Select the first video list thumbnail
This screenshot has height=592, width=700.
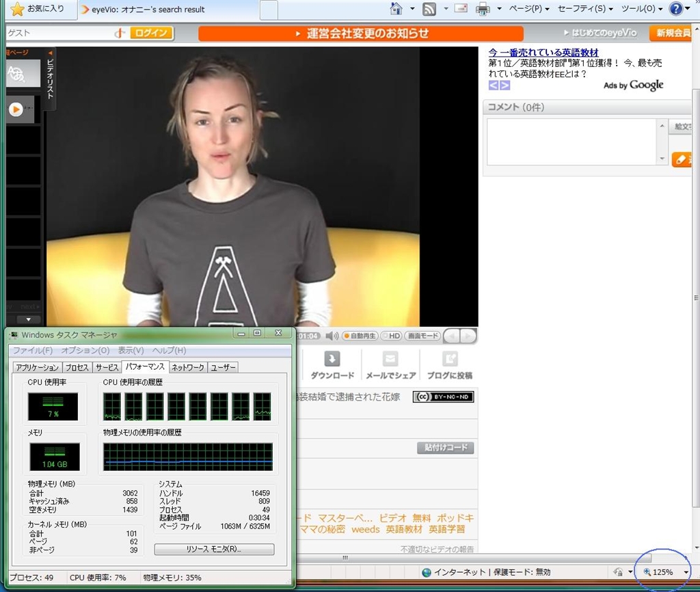click(23, 74)
